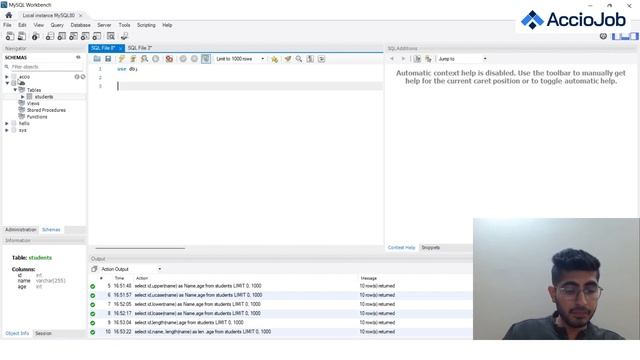Create a new stored procedure icon
The image size is (640, 360).
[85, 36]
